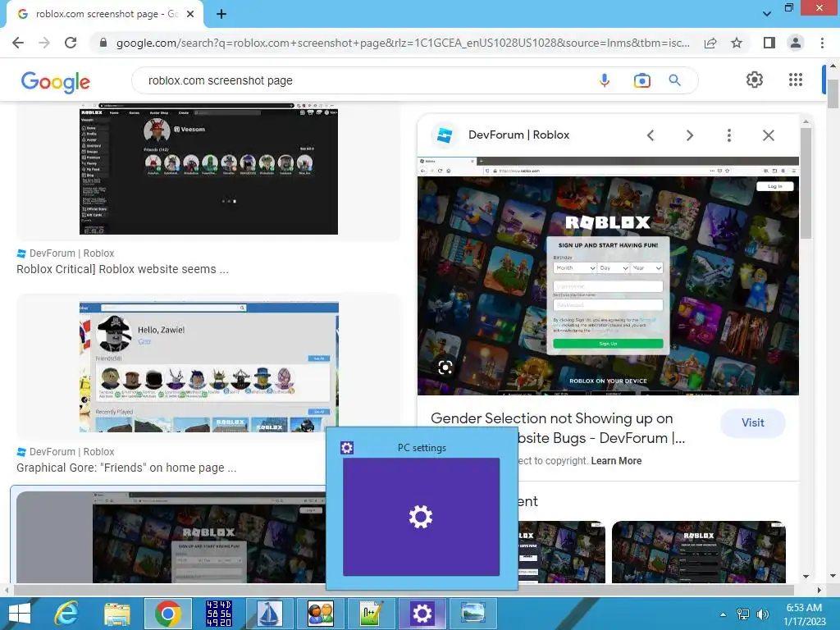This screenshot has width=840, height=630.
Task: Bookmark this page with the star
Action: [x=737, y=43]
